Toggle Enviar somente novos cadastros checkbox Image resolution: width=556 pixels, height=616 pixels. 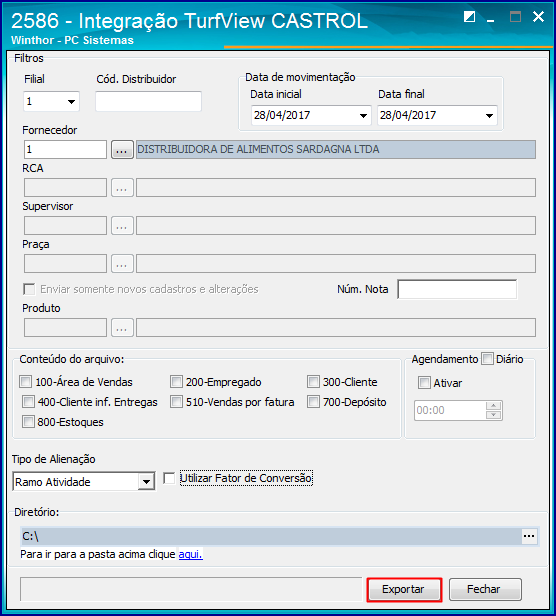point(29,289)
